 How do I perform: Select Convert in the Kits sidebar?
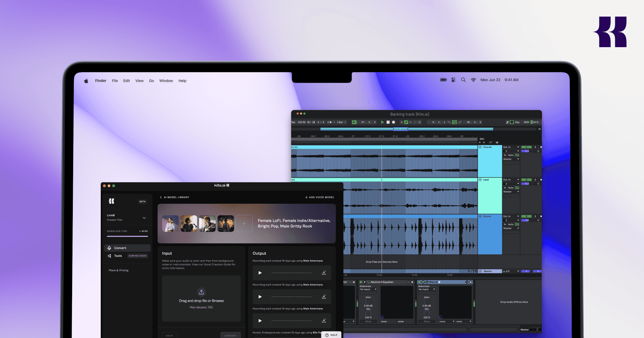(127, 248)
